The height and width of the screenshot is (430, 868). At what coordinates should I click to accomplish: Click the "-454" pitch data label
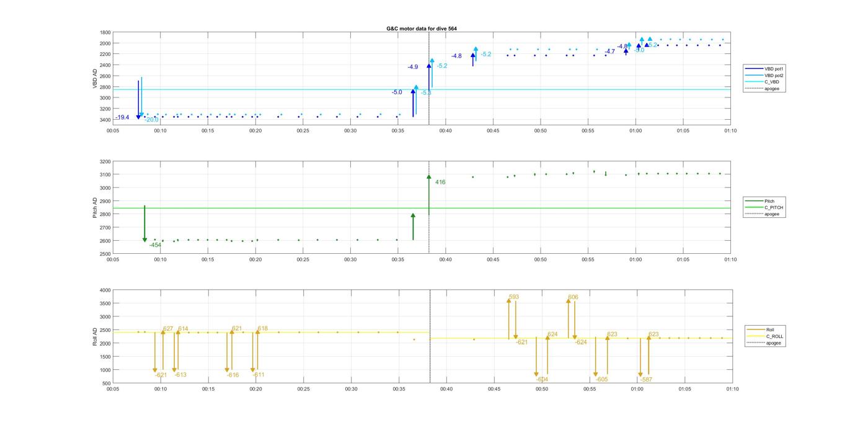[155, 245]
